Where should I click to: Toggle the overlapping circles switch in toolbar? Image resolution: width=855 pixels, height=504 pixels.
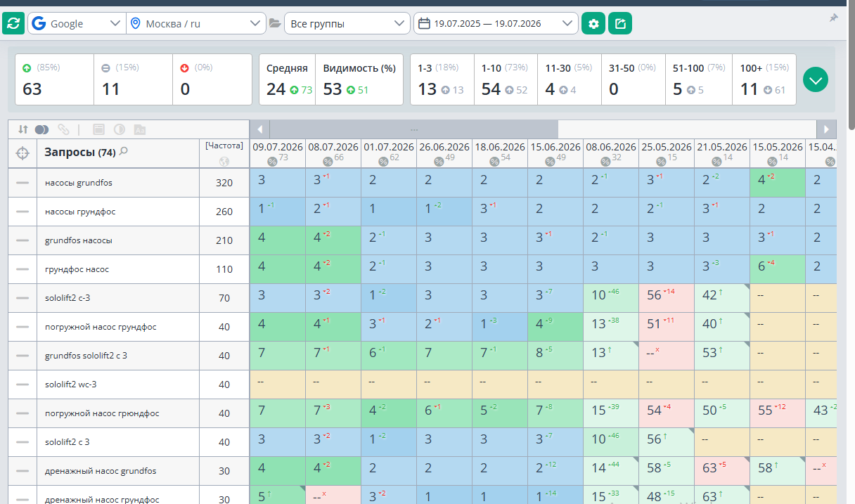point(41,129)
